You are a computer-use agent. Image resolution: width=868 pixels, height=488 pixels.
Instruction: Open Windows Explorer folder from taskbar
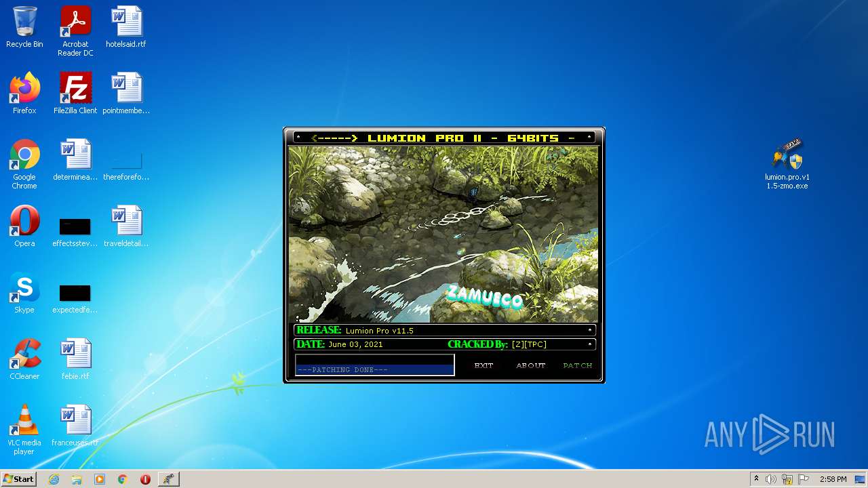(x=77, y=479)
